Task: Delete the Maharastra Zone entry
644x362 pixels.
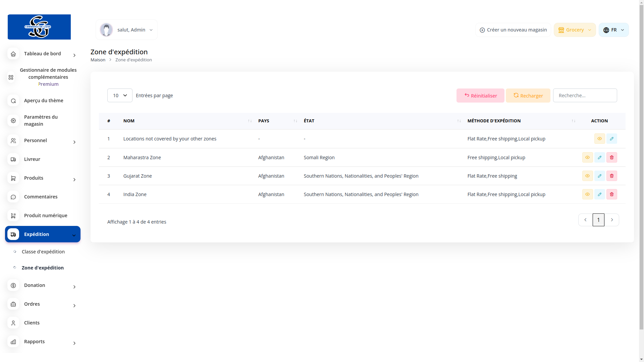Action: (x=611, y=158)
